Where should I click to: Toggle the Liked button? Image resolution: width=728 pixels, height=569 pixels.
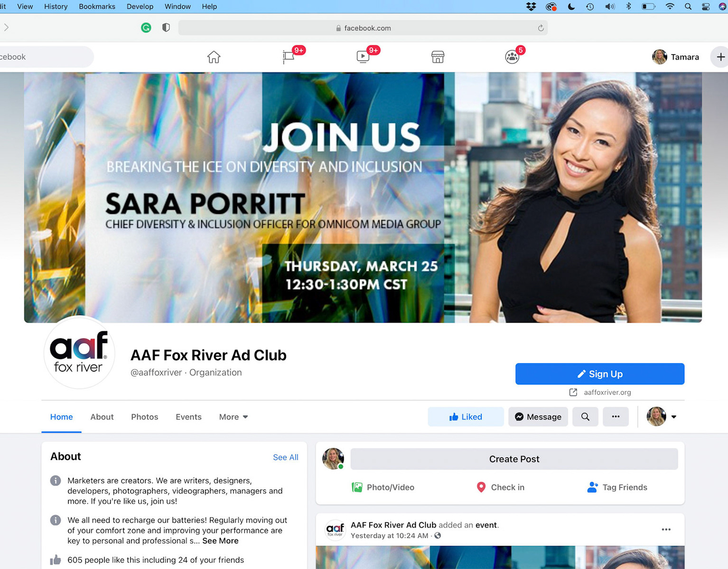click(466, 417)
